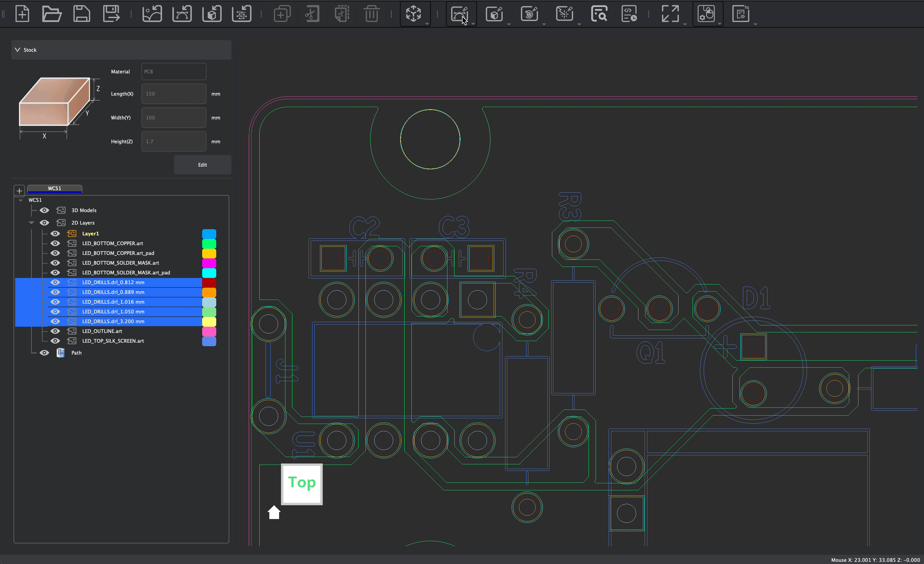Select the WCS1 tab
The image size is (924, 564).
[54, 188]
